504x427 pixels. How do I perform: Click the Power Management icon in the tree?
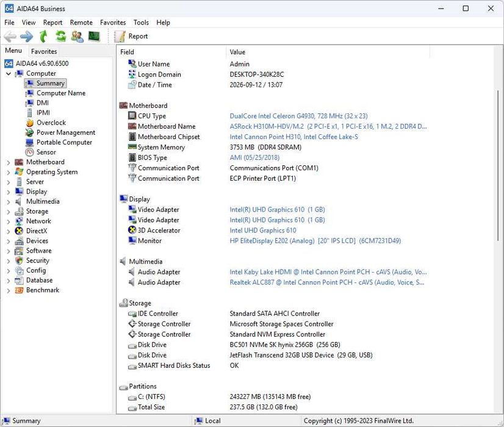29,132
